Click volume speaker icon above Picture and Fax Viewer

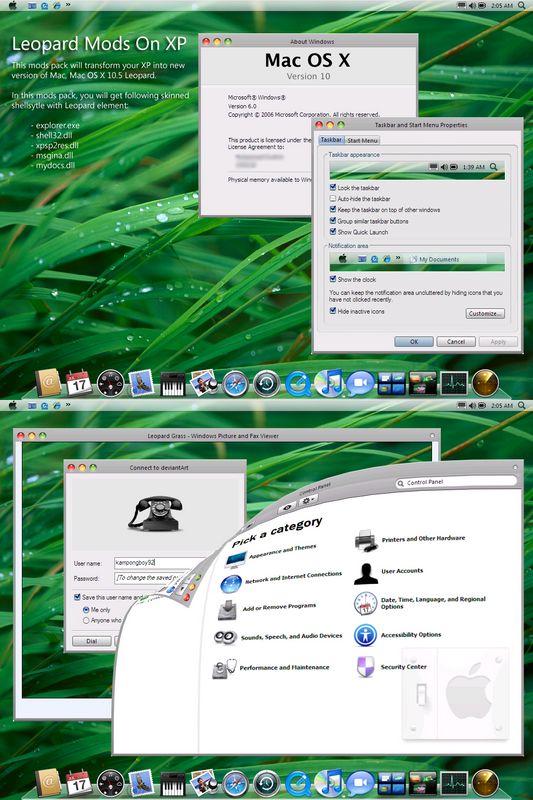pos(472,405)
